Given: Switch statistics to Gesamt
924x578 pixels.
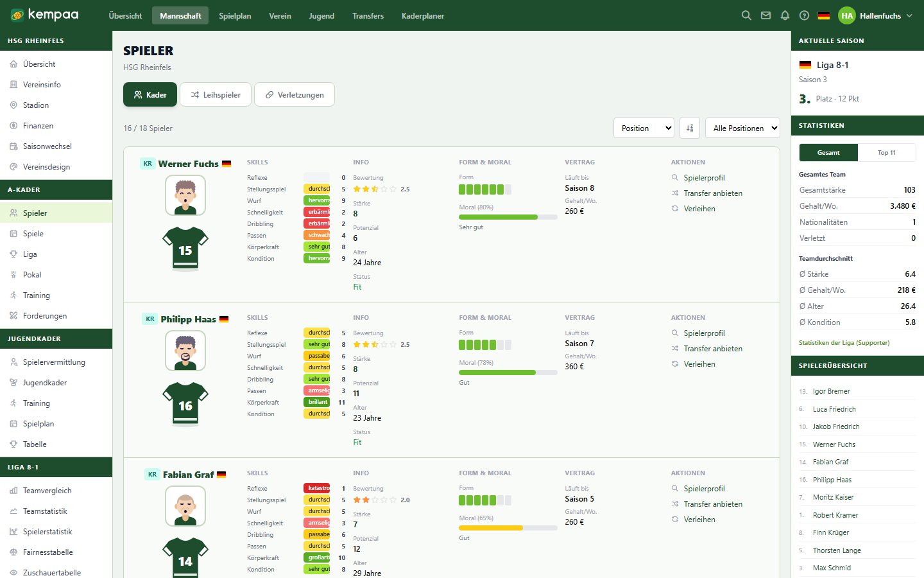Looking at the screenshot, I should (x=828, y=152).
